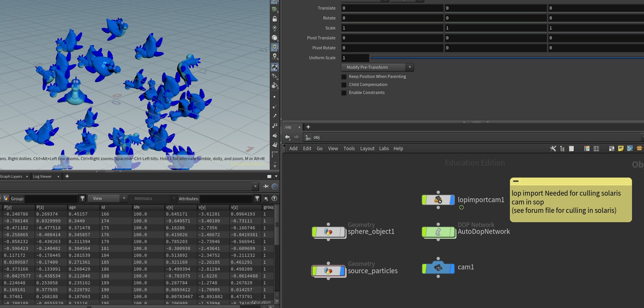Click the back arrow in network path bar

click(x=287, y=137)
